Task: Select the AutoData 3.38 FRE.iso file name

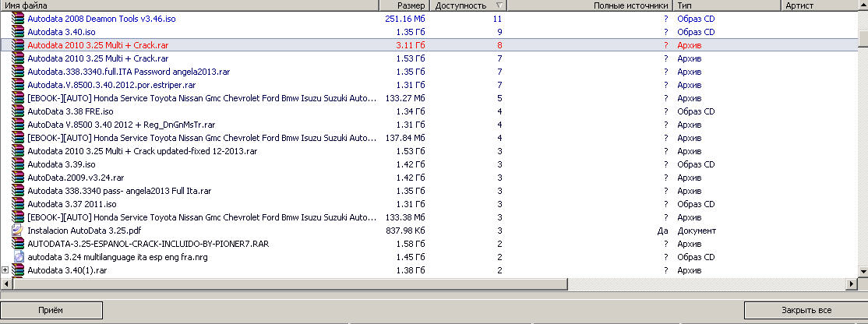Action: pos(70,111)
